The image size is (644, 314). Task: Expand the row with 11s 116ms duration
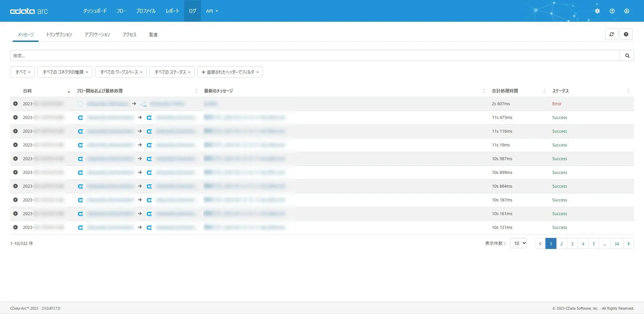point(15,131)
